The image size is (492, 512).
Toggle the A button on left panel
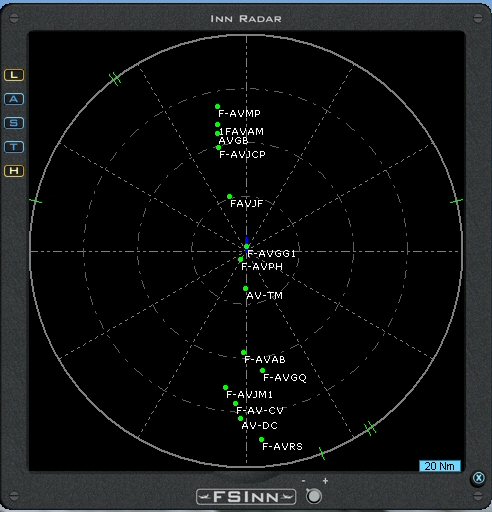(x=14, y=99)
